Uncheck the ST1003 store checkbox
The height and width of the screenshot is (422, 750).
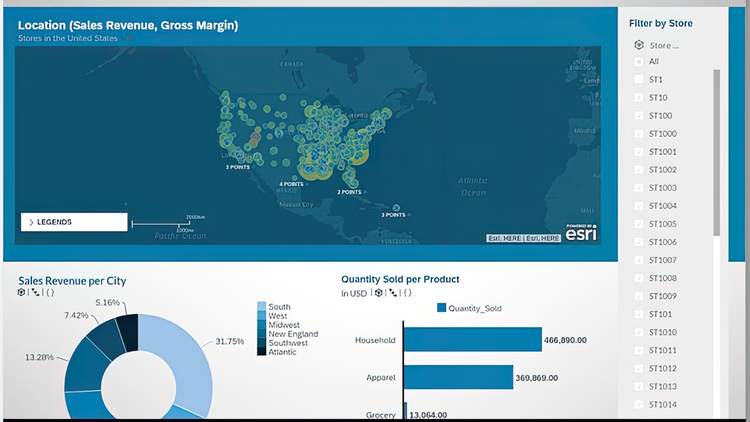(x=639, y=188)
